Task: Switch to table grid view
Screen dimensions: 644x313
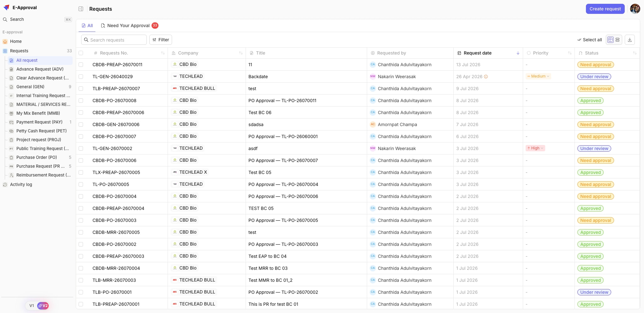Action: (x=610, y=40)
